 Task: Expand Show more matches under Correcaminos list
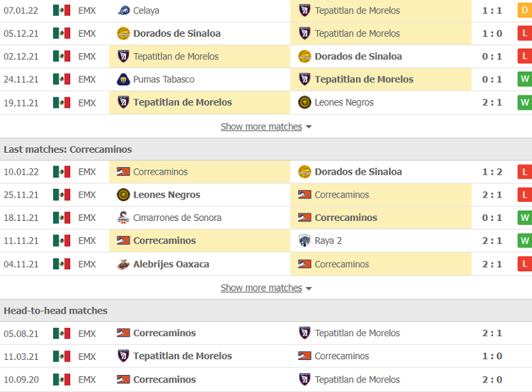click(261, 288)
